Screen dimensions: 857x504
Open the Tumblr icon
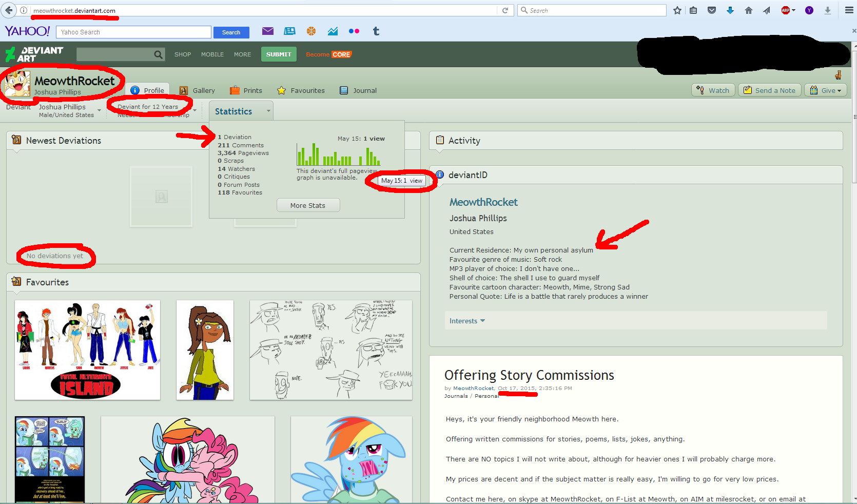376,31
